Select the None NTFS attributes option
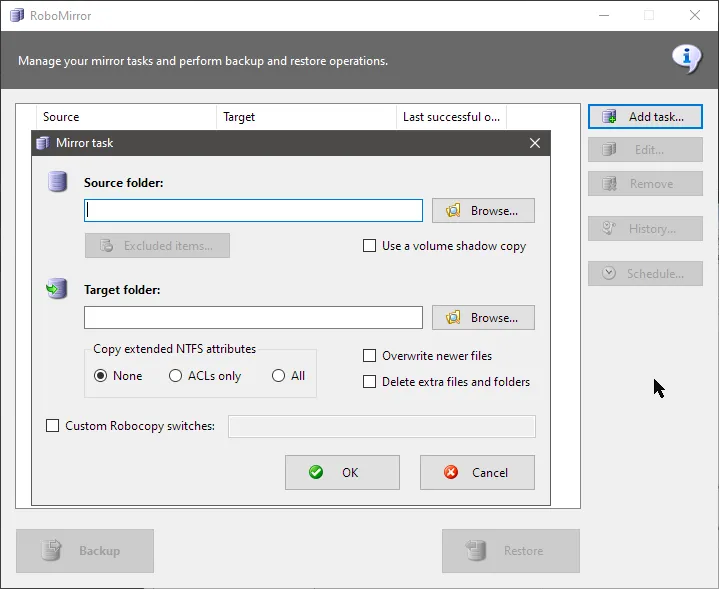The width and height of the screenshot is (719, 589). pyautogui.click(x=100, y=376)
